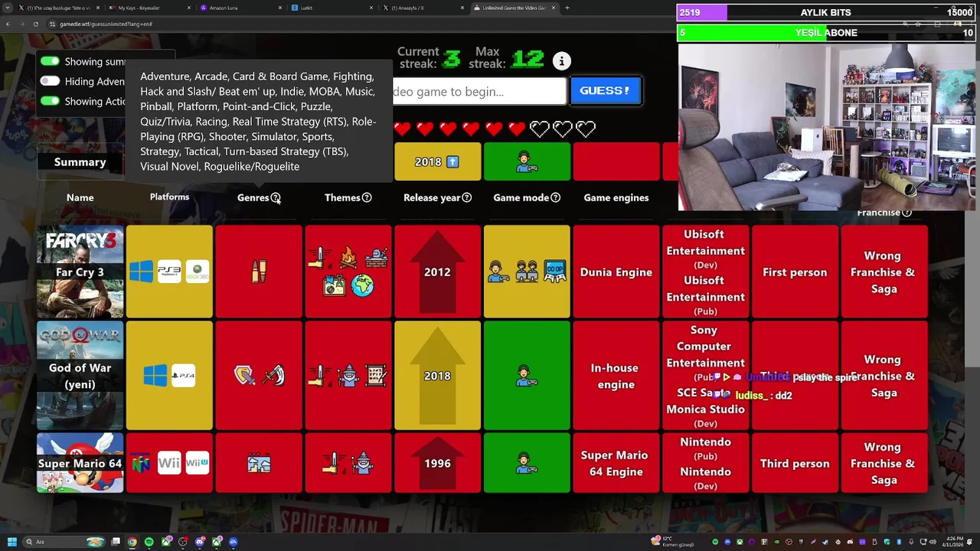Click the 2012 release year cell
Viewport: 980px width, 551px height.
click(x=437, y=272)
